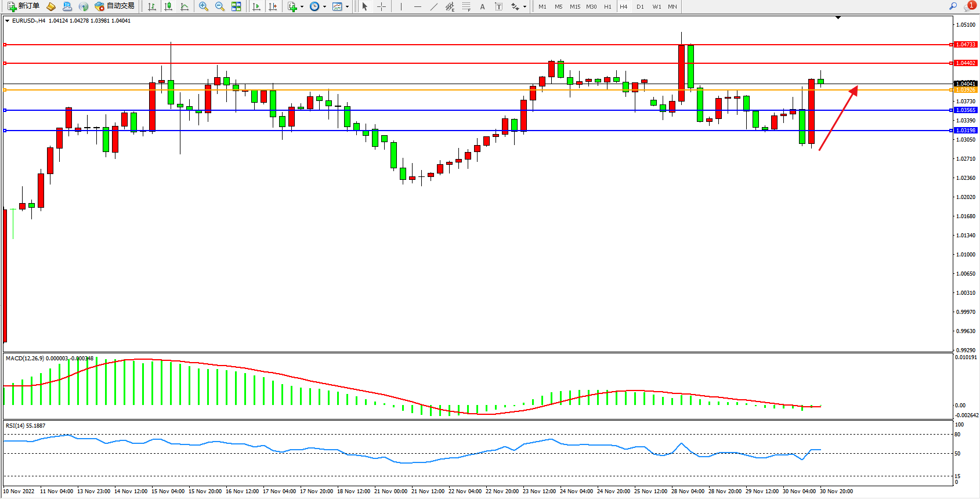Switch chart to bar chart mode
980x499 pixels.
point(152,6)
